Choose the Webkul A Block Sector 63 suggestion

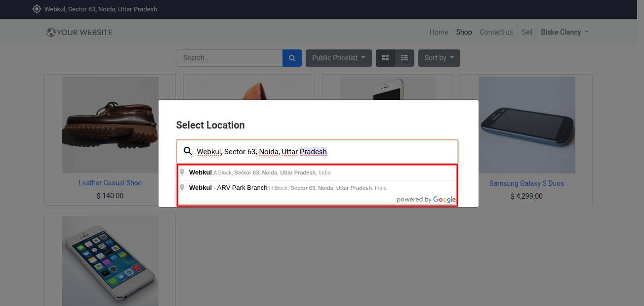coord(317,173)
